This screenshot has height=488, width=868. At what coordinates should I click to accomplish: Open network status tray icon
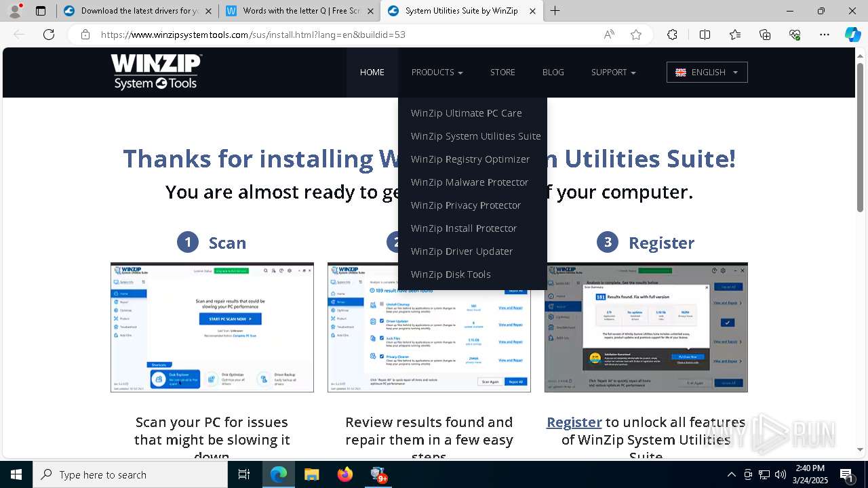pyautogui.click(x=764, y=474)
